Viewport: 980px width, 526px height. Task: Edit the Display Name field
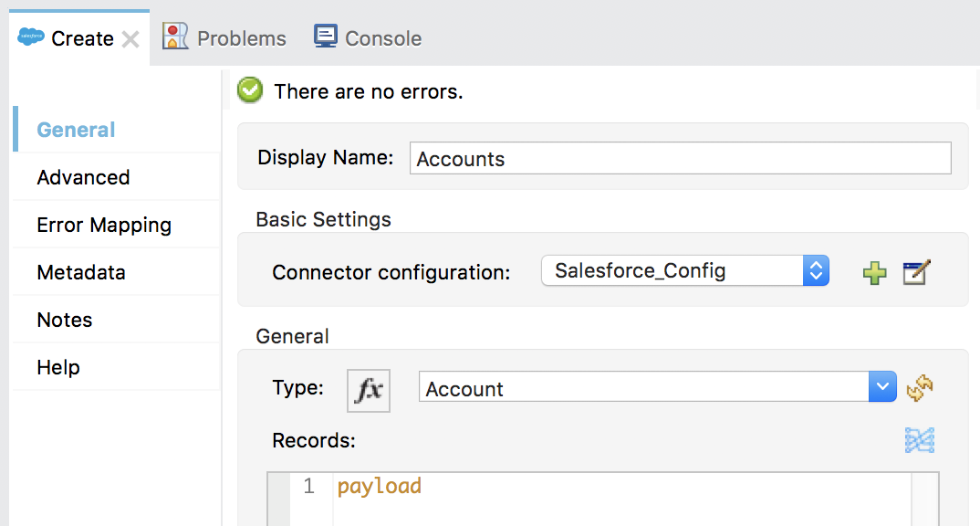click(681, 158)
